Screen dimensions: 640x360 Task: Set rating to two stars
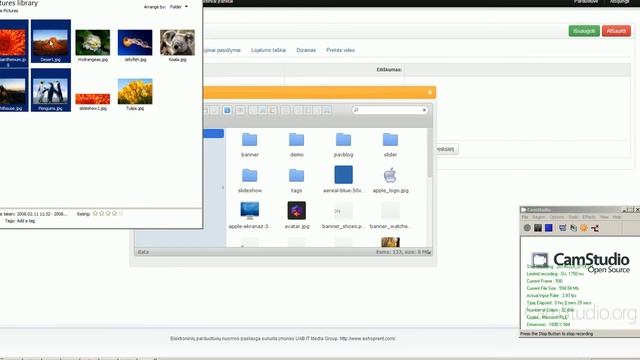point(102,213)
